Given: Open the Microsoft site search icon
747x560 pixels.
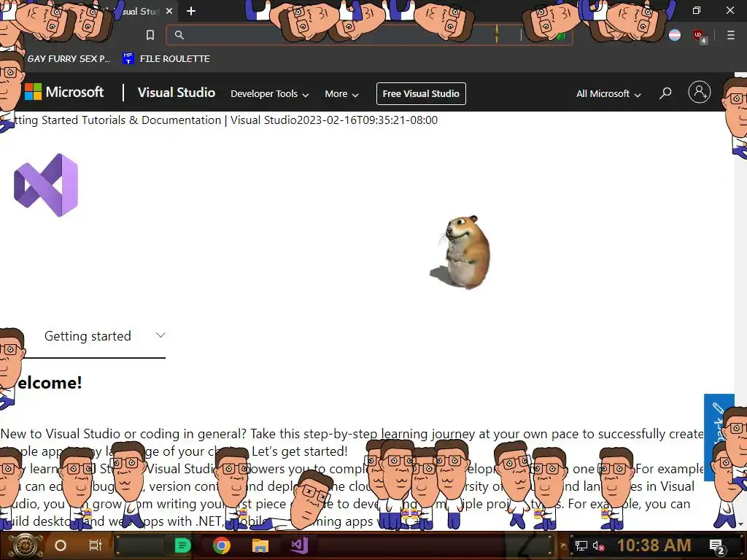Looking at the screenshot, I should click(x=665, y=93).
